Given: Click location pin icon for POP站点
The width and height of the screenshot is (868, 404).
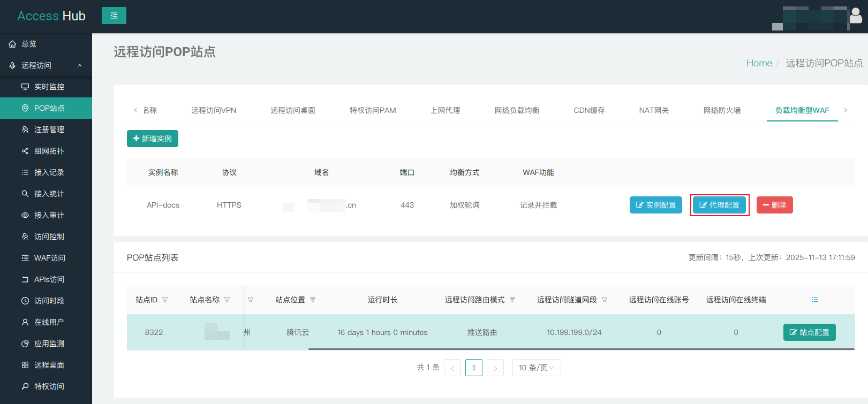Looking at the screenshot, I should pos(25,108).
